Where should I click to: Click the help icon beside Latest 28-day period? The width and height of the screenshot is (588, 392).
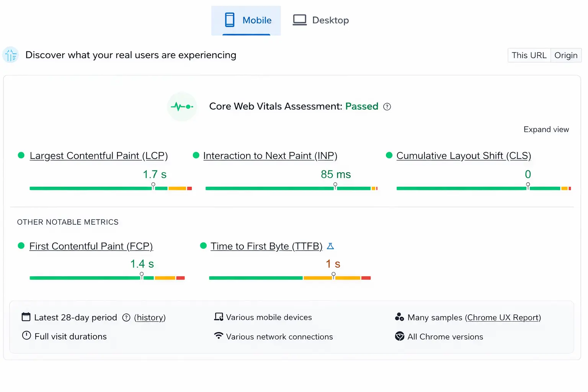pyautogui.click(x=126, y=318)
